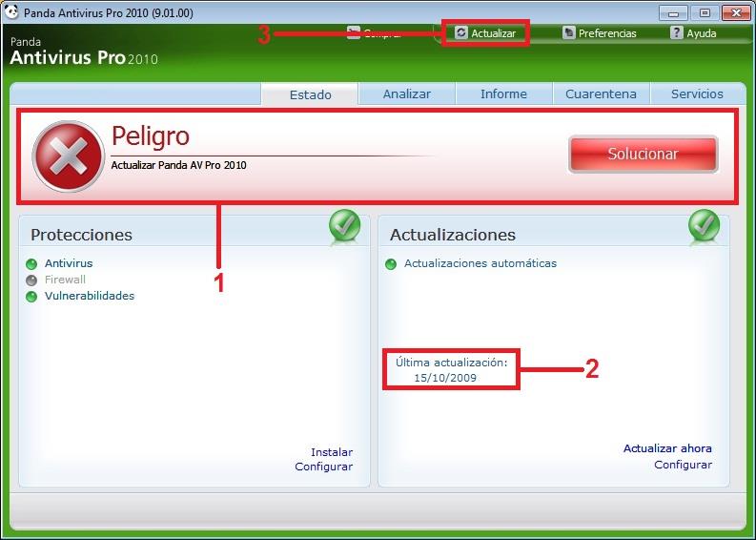Screen dimensions: 756x540
Task: Click the Antivirus Pro 2010 logo text
Action: pos(84,57)
